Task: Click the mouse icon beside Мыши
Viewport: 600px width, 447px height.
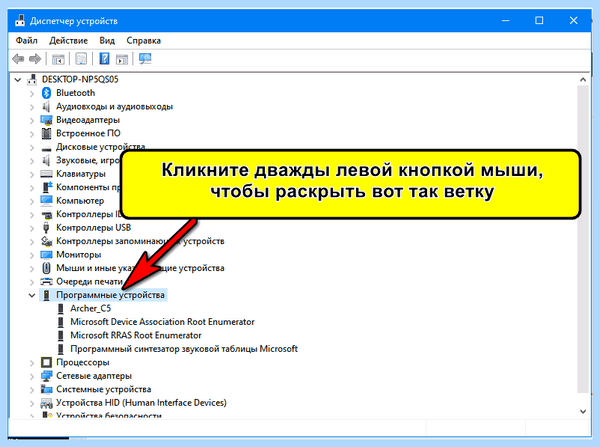Action: [x=46, y=268]
